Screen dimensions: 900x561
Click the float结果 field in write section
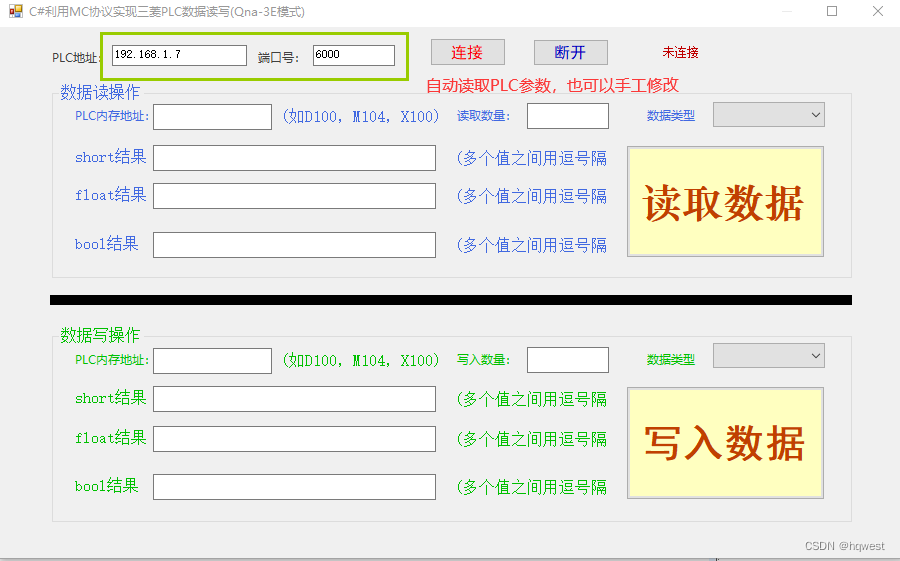tap(294, 439)
